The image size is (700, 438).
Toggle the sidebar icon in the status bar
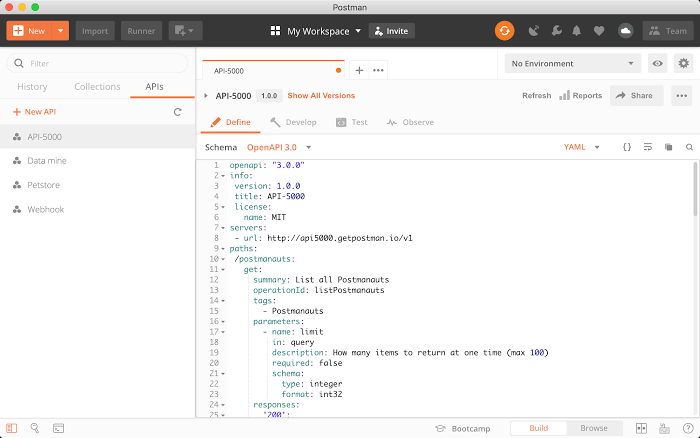[x=12, y=428]
